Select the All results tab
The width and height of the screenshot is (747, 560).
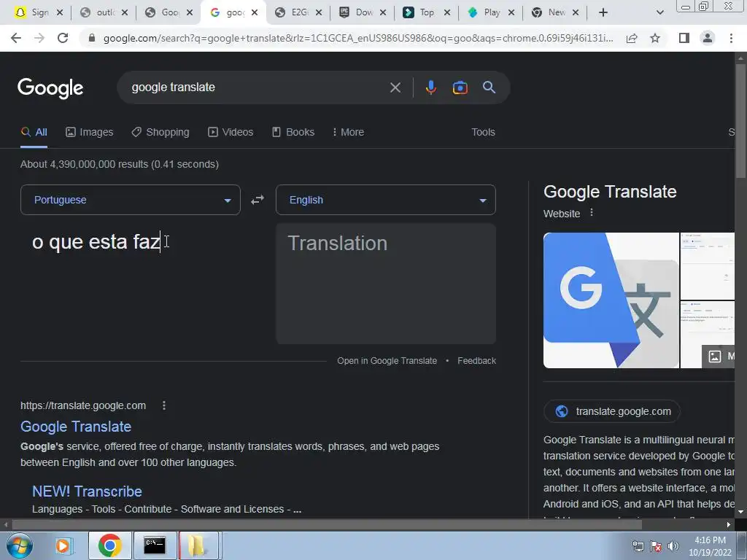[x=34, y=132]
